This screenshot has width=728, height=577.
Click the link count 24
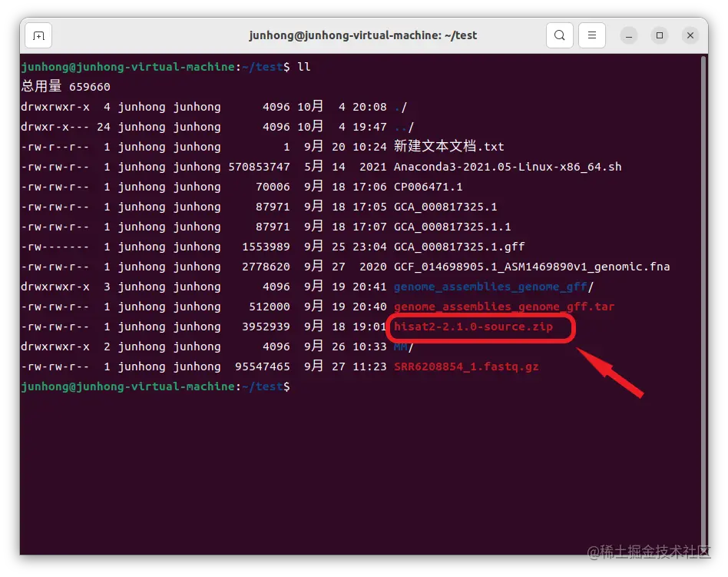104,127
